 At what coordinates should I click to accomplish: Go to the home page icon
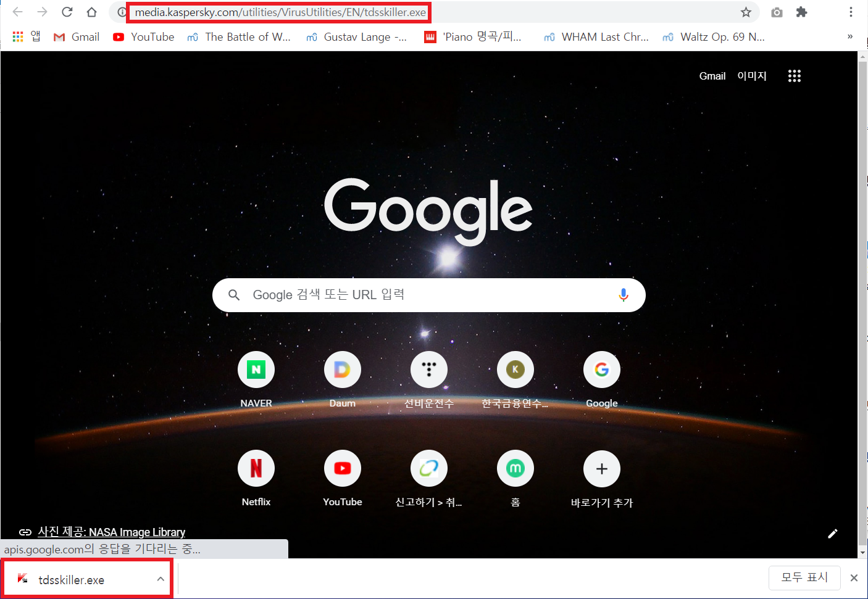point(91,12)
